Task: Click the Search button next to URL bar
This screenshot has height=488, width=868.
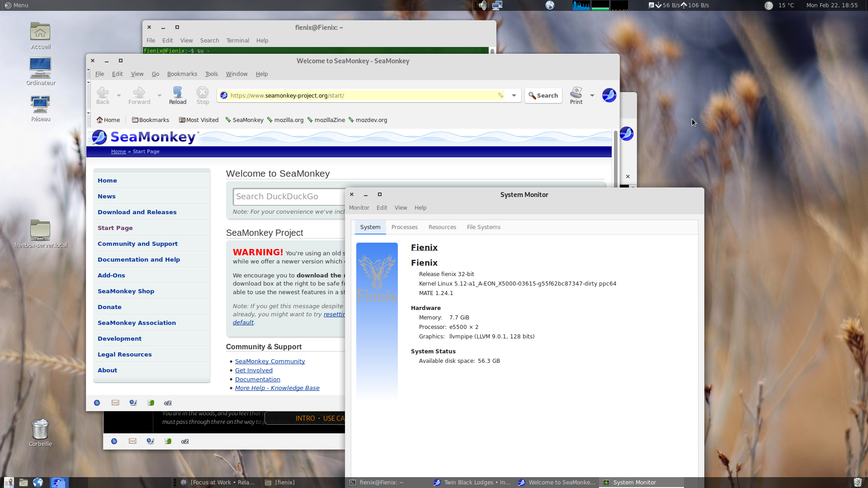Action: coord(543,95)
